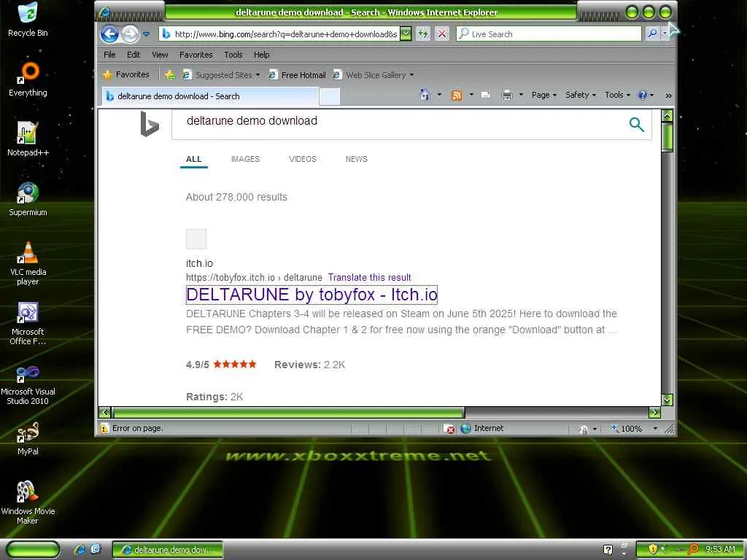Click Internet Explorer quick launch icon
Screen dimensions: 747x560
(80, 550)
